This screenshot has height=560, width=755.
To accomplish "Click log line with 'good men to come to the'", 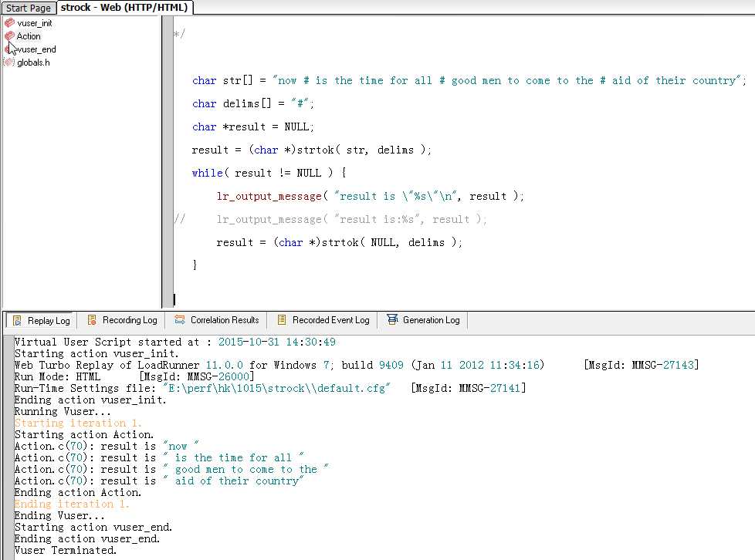I will [171, 469].
